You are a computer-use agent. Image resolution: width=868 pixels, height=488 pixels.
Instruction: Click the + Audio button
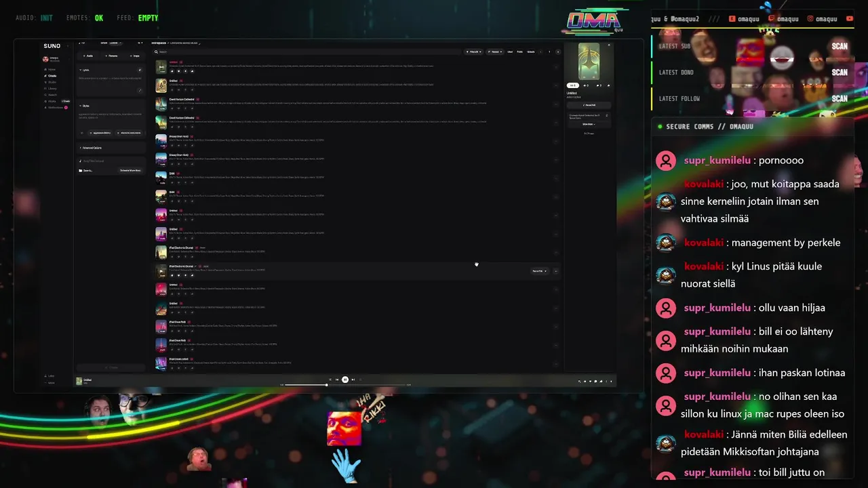pos(88,56)
